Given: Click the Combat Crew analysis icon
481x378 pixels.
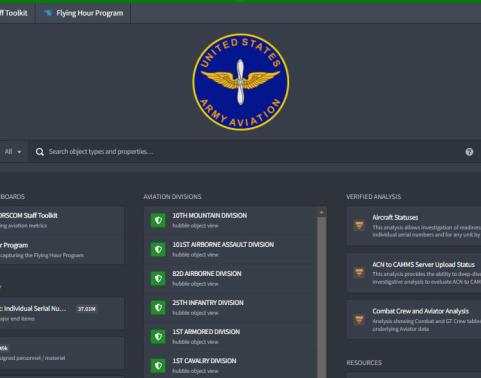Looking at the screenshot, I should [x=359, y=319].
